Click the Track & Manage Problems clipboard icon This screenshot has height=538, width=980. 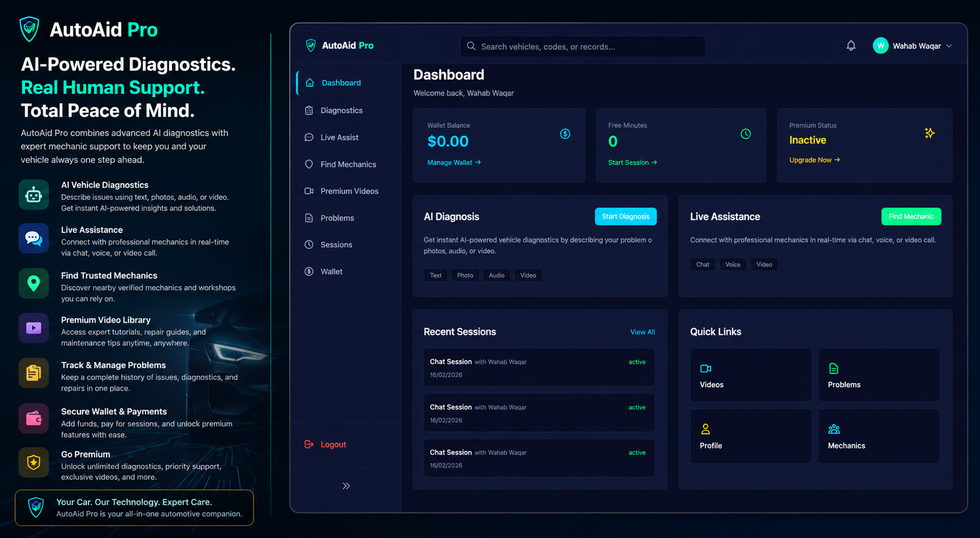34,373
